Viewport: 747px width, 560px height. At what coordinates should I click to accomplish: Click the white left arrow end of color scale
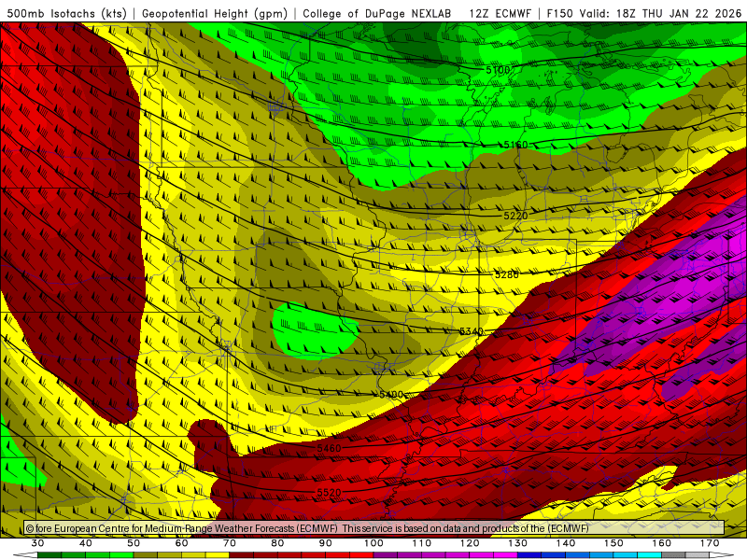[25, 555]
